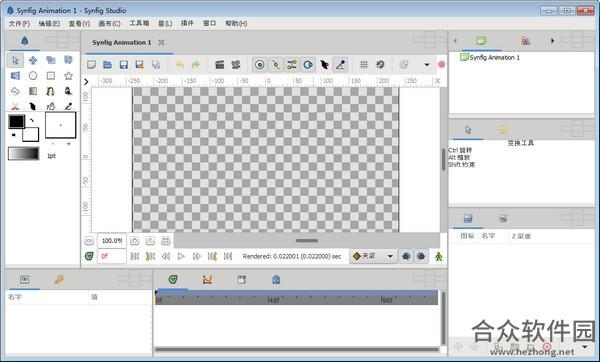Image resolution: width=600 pixels, height=362 pixels.
Task: Click the Save file toolbar icon
Action: click(124, 65)
